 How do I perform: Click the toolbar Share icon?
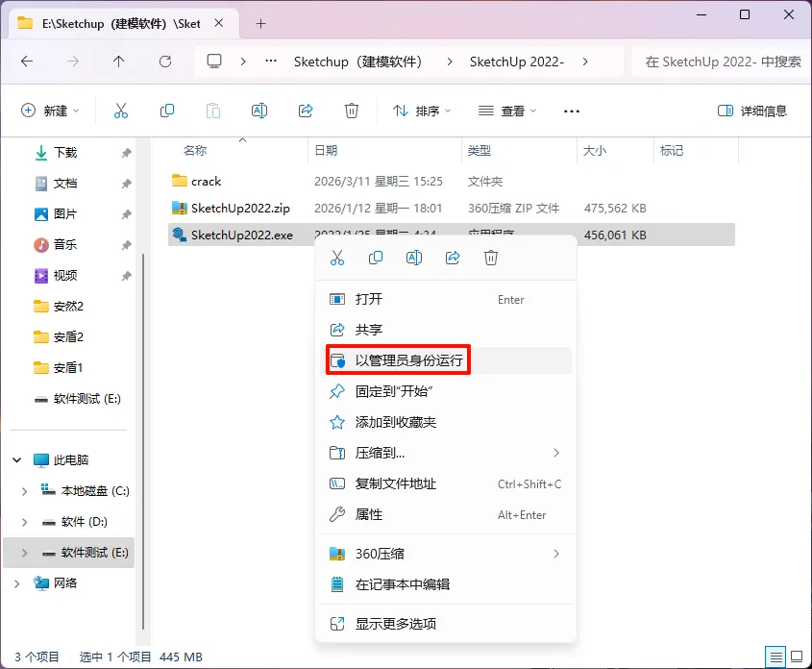306,111
